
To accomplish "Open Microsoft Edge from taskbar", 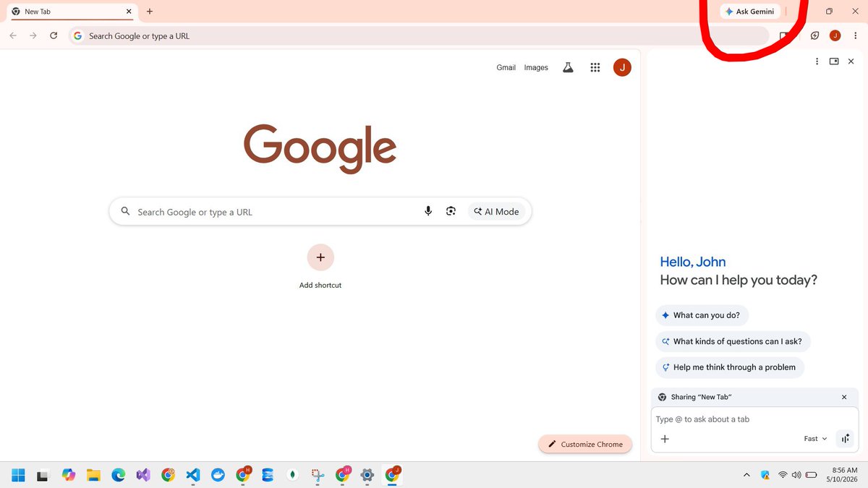I will click(119, 475).
